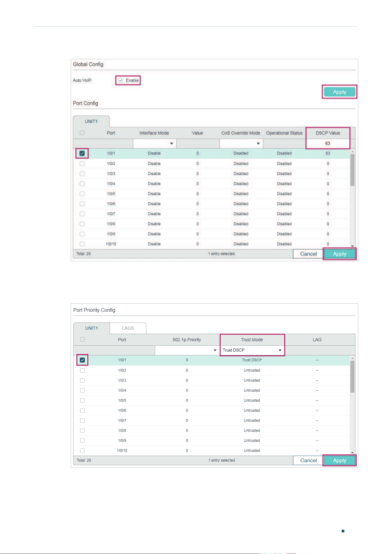Check port 1/0/6 in Port Config table
Viewport: 392px width, 554px height.
[x=82, y=204]
